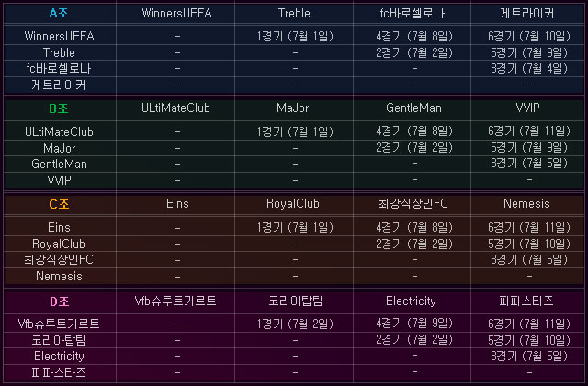Click the A조 group header
The width and height of the screenshot is (588, 386).
pos(59,14)
